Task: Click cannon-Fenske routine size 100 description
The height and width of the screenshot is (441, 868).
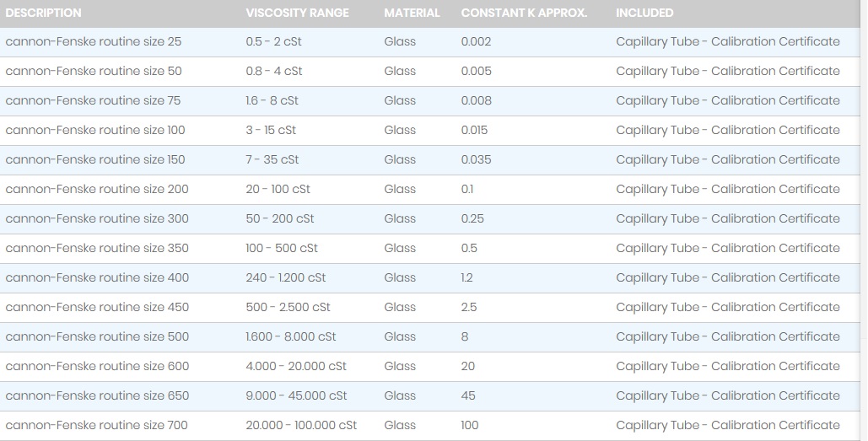Action: click(95, 131)
